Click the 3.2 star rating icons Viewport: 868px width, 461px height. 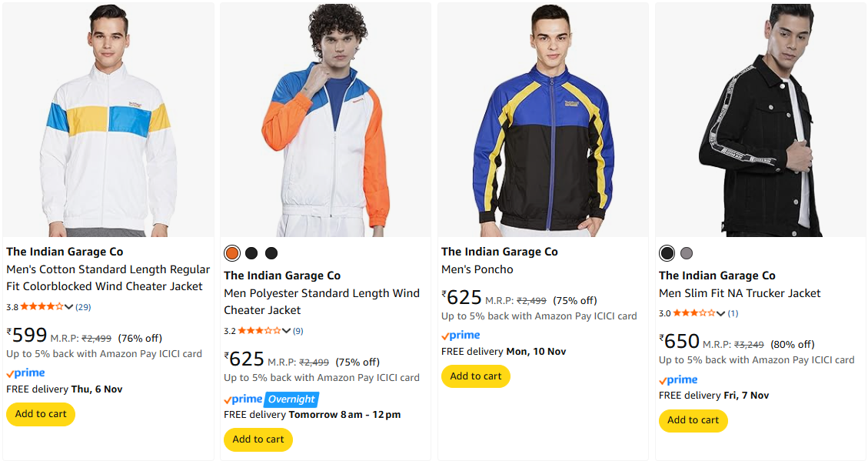click(259, 331)
